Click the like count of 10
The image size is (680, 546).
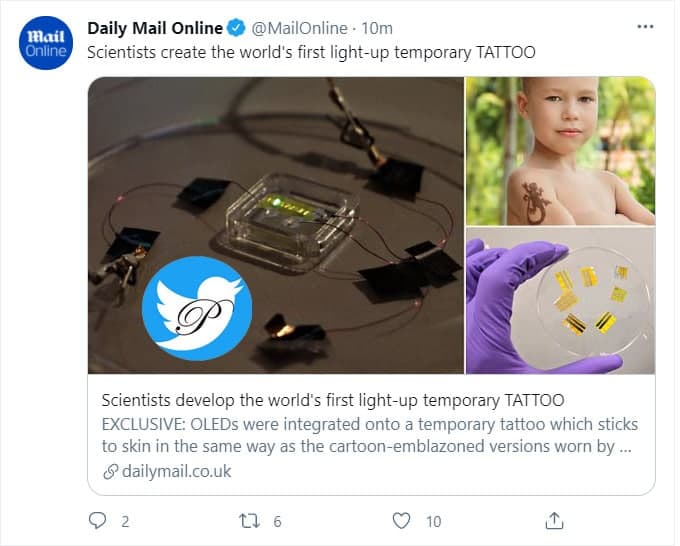coord(433,521)
